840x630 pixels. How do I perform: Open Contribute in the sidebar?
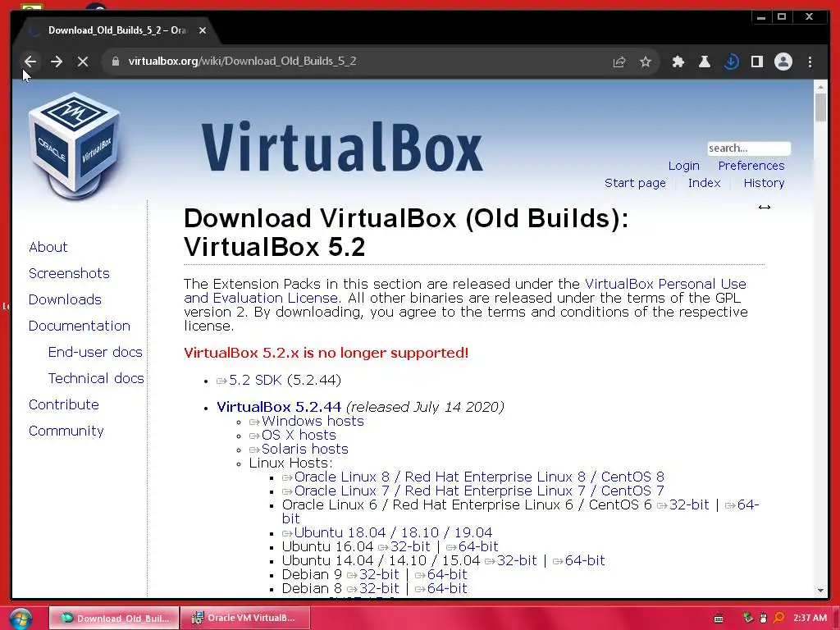pos(64,404)
